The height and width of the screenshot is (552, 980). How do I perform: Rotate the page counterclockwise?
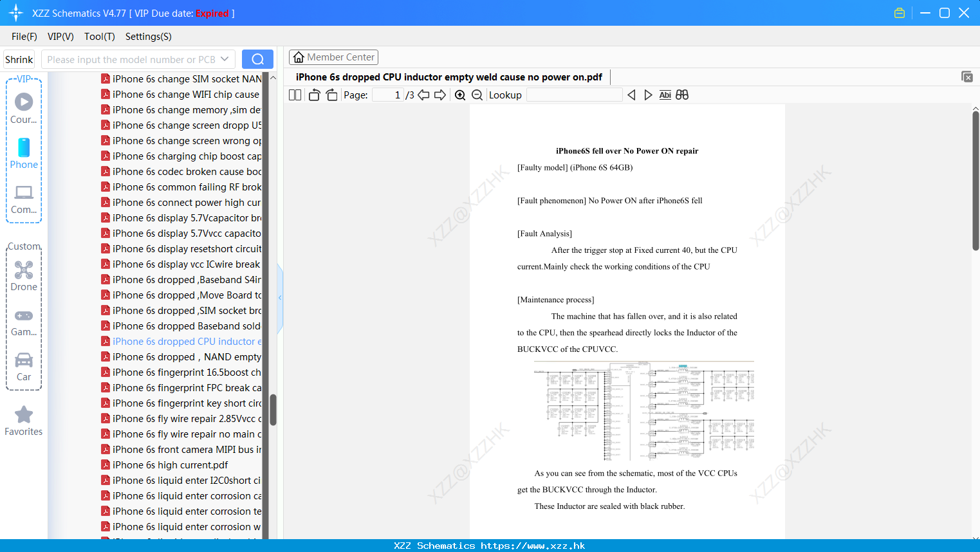(314, 95)
